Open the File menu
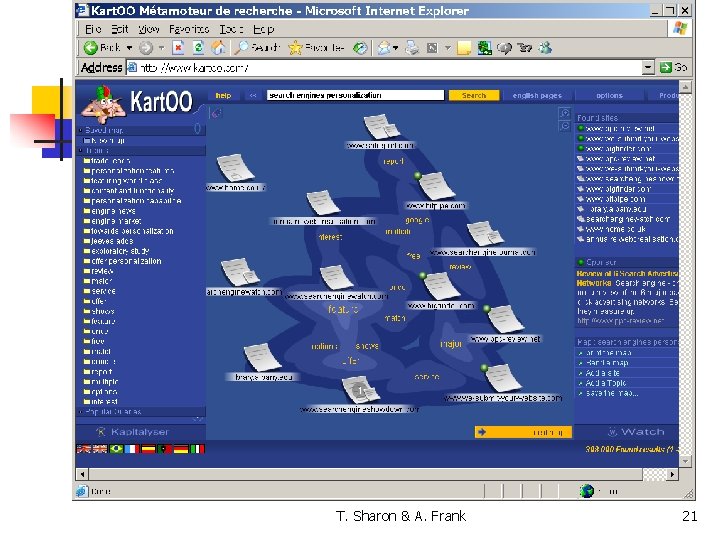 [x=93, y=29]
